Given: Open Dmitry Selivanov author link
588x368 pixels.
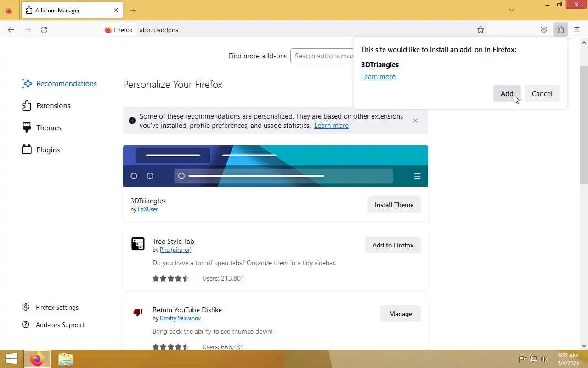Looking at the screenshot, I should click(180, 318).
